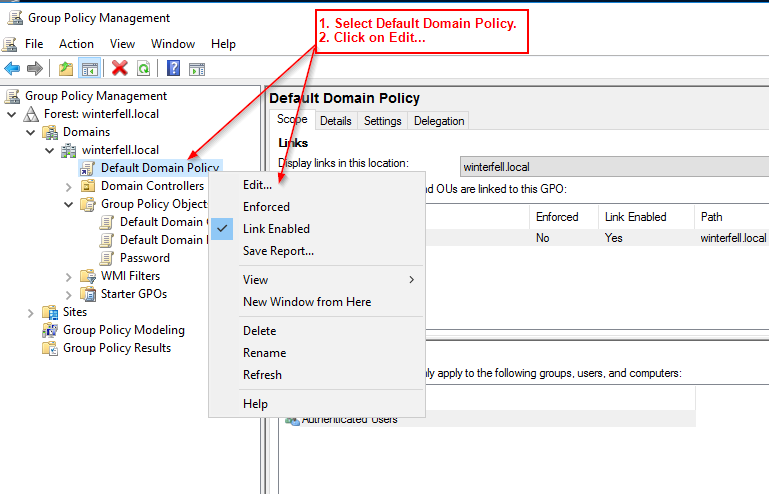Click the green Refresh toolbar icon

coord(144,68)
